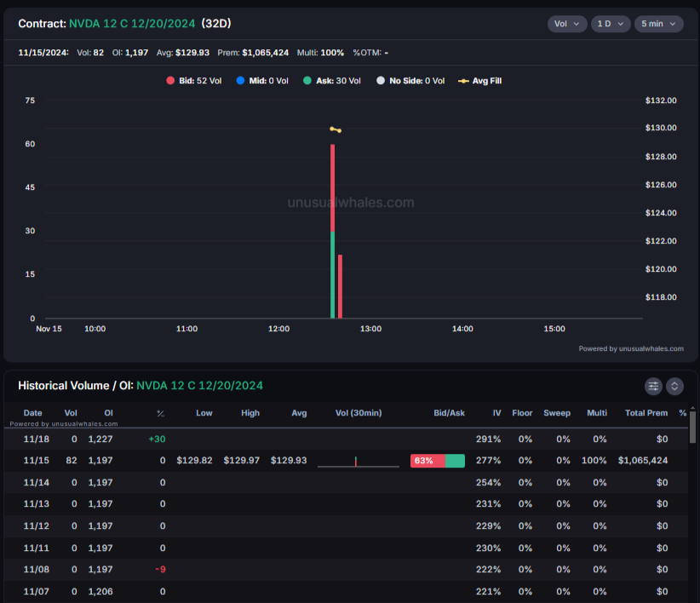Click Powered by unusualwhales.com under the chart

coord(631,348)
